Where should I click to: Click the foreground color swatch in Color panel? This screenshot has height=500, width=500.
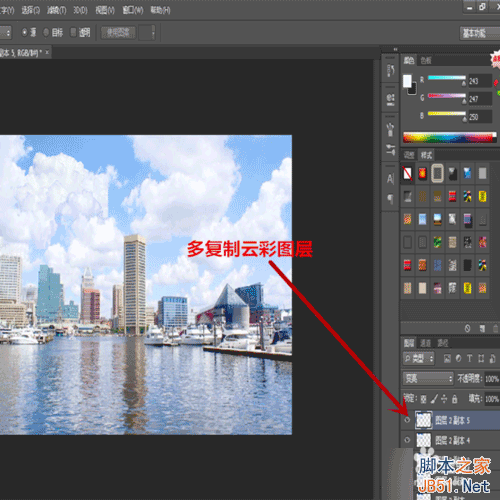pyautogui.click(x=407, y=81)
